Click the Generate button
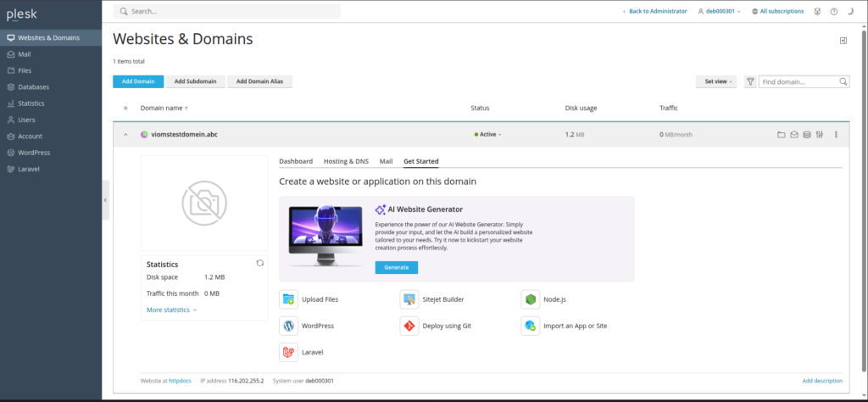 397,267
